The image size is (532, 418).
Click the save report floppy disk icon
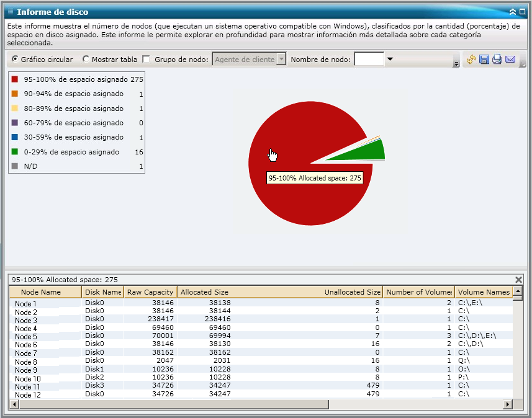point(484,60)
